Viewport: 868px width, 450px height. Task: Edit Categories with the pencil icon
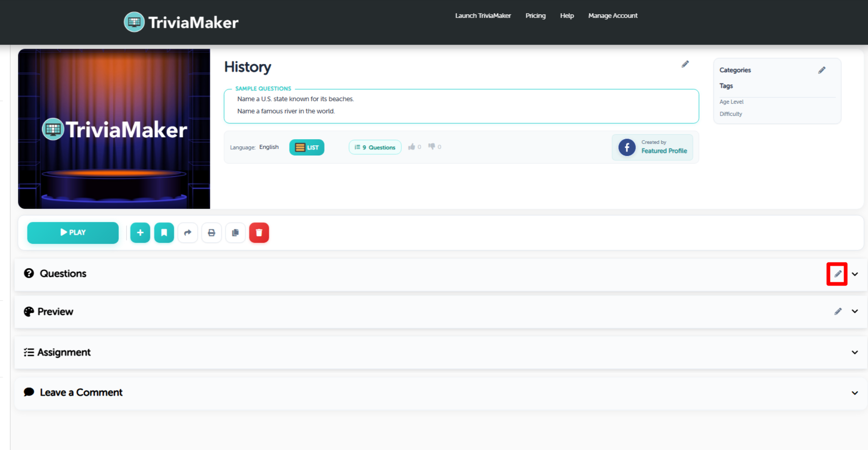822,70
